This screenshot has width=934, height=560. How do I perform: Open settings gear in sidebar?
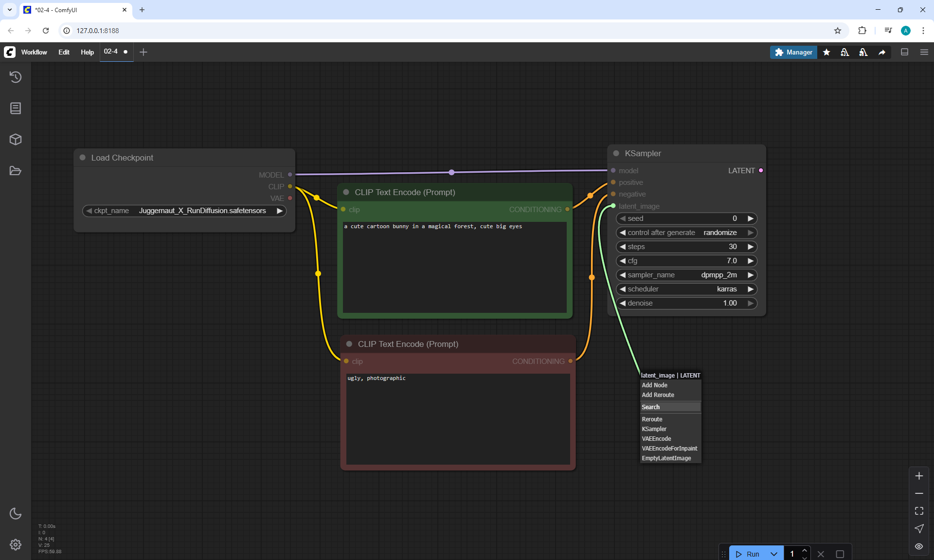pos(16,544)
